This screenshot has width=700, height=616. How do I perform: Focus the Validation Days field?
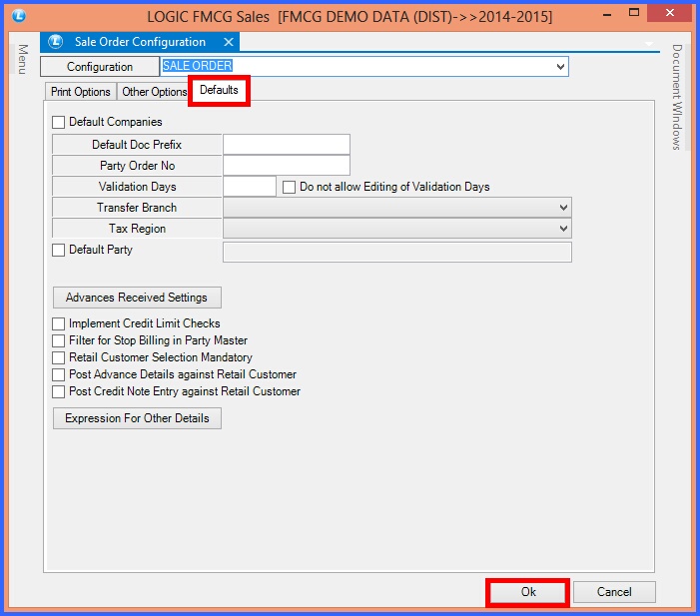[x=250, y=187]
